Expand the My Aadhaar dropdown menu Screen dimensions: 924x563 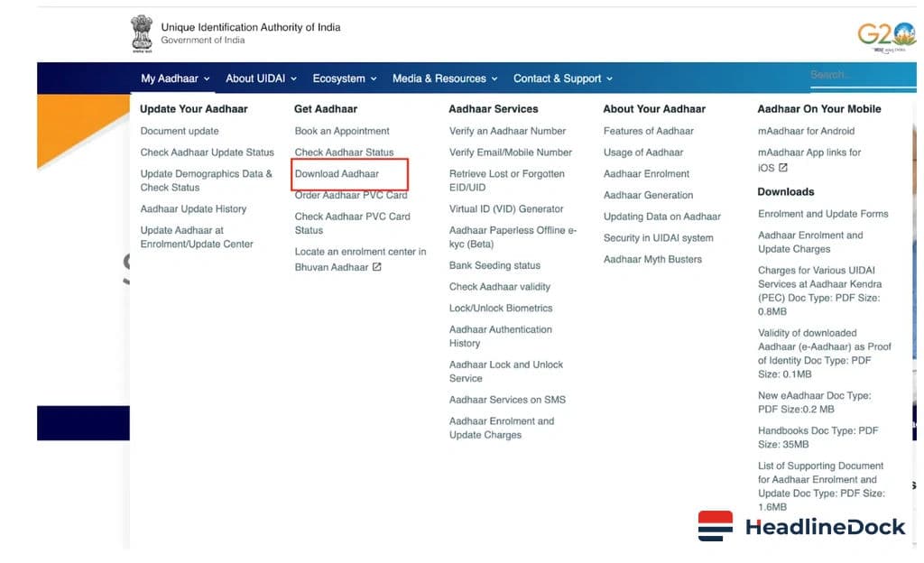pos(175,78)
